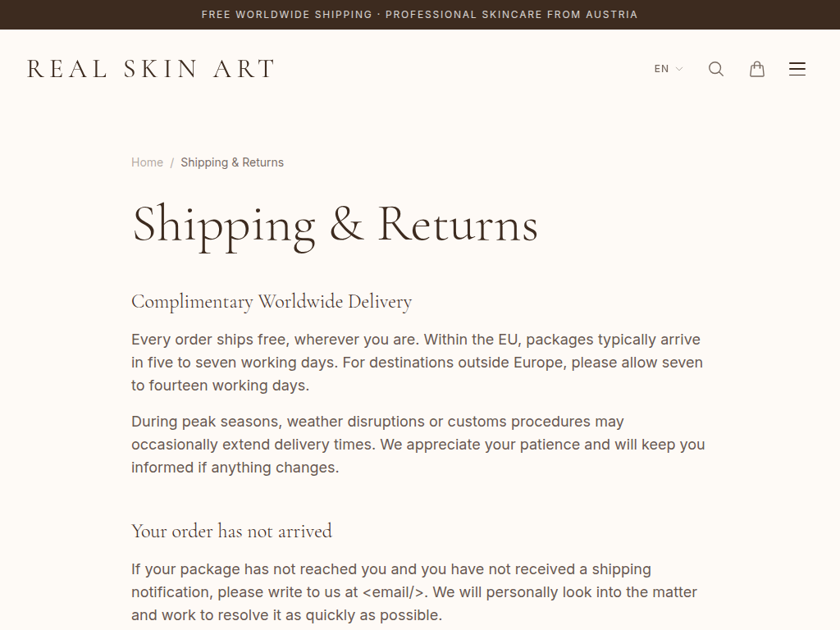
Task: Open the shopping bag icon
Action: (757, 69)
